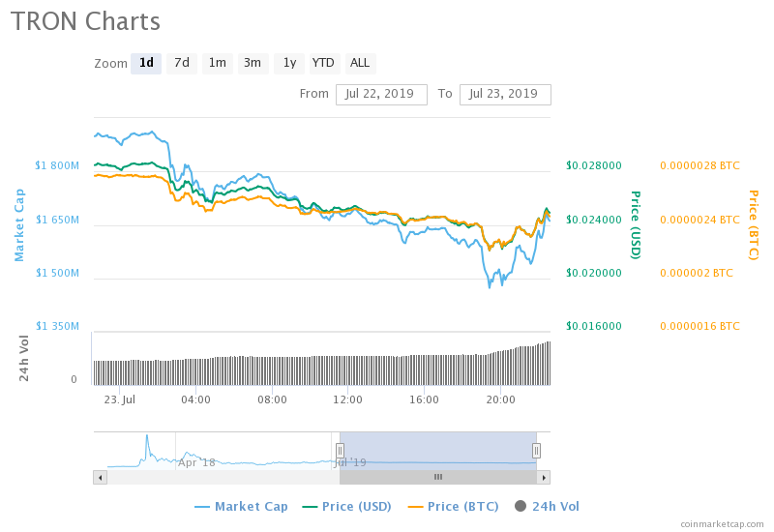Image resolution: width=774 pixels, height=532 pixels.
Task: Show ALL historical data
Action: pyautogui.click(x=359, y=64)
